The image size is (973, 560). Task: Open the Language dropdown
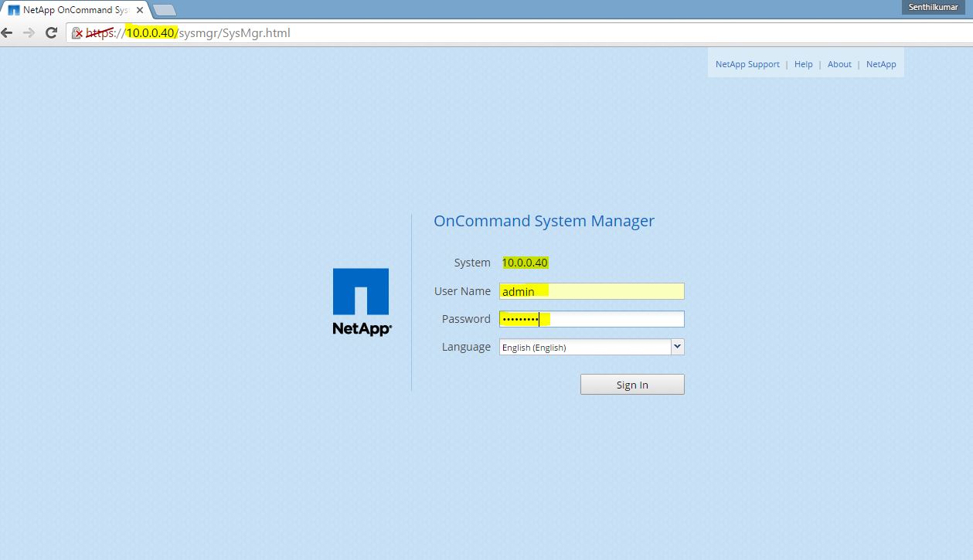tap(591, 347)
